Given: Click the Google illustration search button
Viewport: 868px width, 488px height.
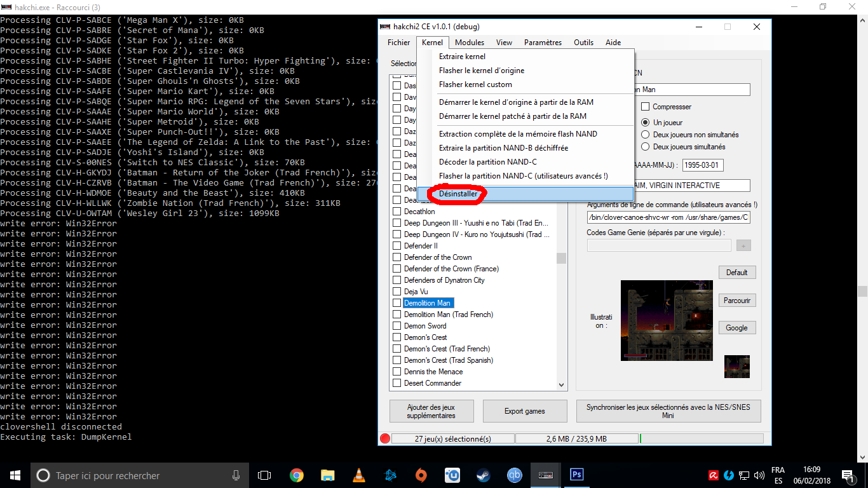Looking at the screenshot, I should 736,328.
